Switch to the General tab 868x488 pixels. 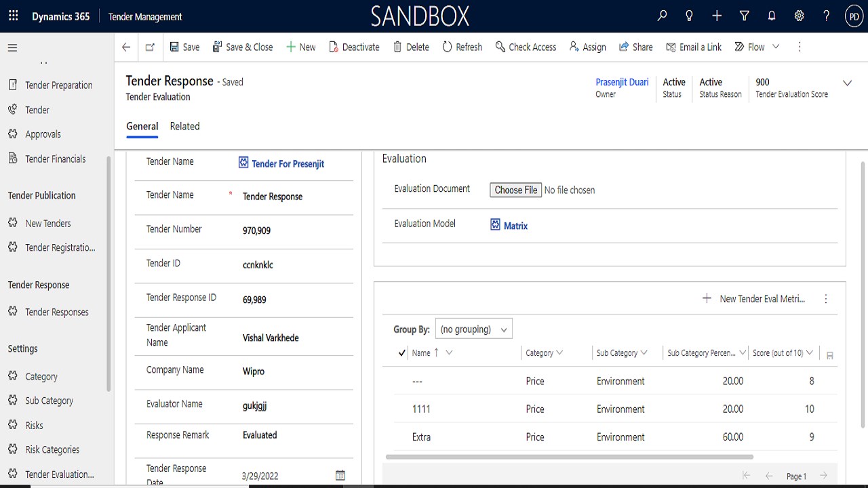[142, 126]
